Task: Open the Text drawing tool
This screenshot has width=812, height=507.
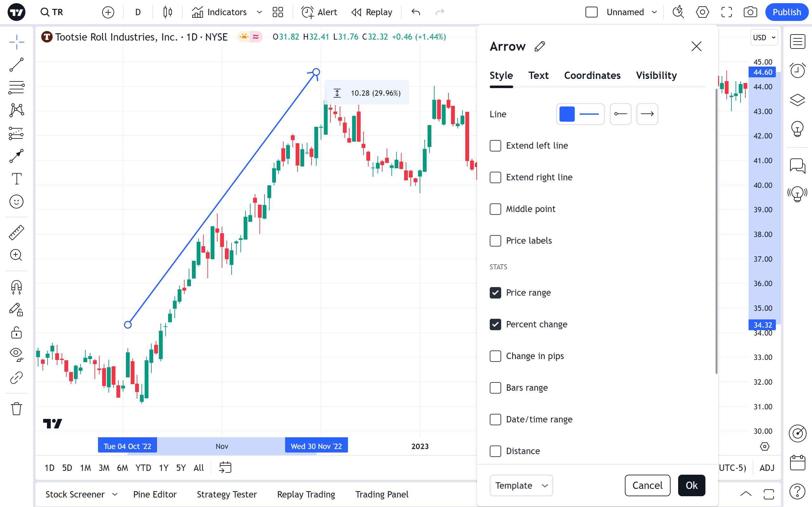Action: (x=16, y=179)
